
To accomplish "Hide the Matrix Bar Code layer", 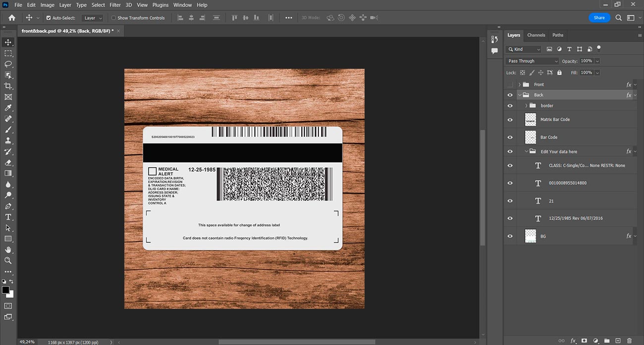I will tap(510, 119).
